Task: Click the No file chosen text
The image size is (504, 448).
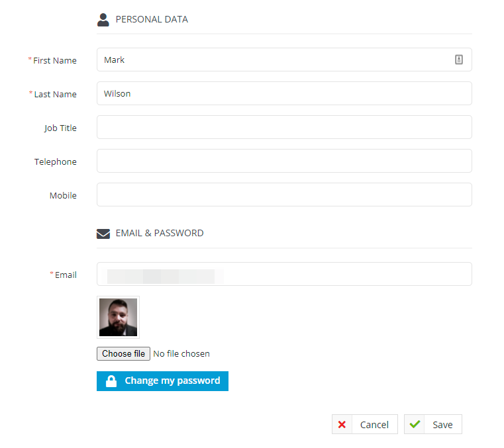Action: pos(181,353)
